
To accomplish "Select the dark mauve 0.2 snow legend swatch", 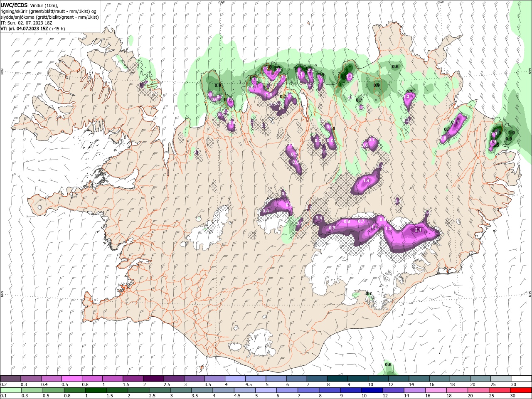I will tap(11, 379).
